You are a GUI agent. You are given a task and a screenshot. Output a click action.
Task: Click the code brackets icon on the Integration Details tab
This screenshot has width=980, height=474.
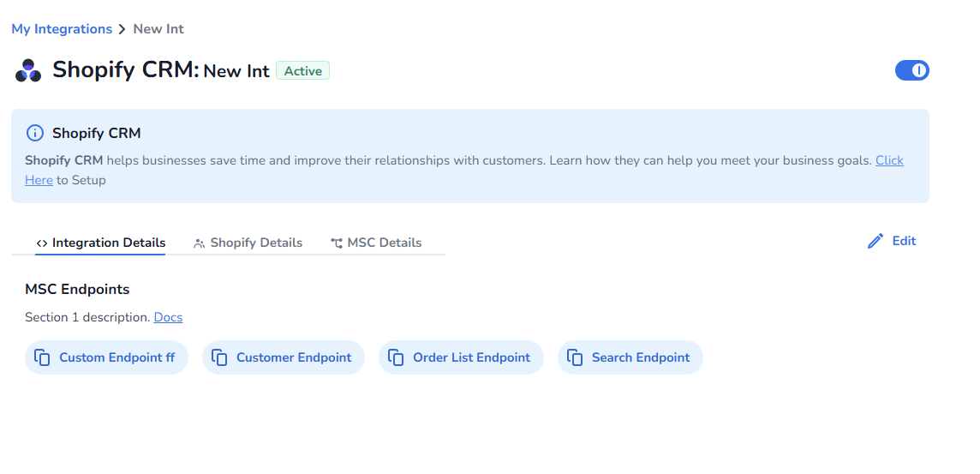tap(42, 243)
